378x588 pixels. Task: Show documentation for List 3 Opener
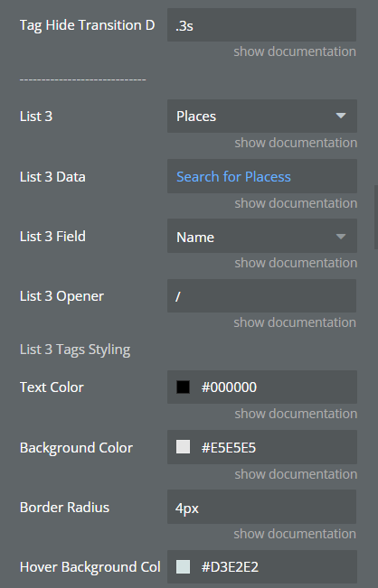click(x=295, y=322)
